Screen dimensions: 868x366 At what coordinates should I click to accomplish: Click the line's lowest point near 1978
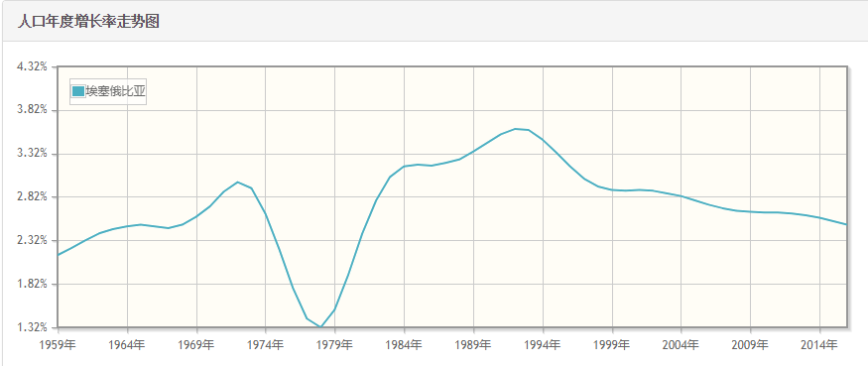[x=320, y=326]
